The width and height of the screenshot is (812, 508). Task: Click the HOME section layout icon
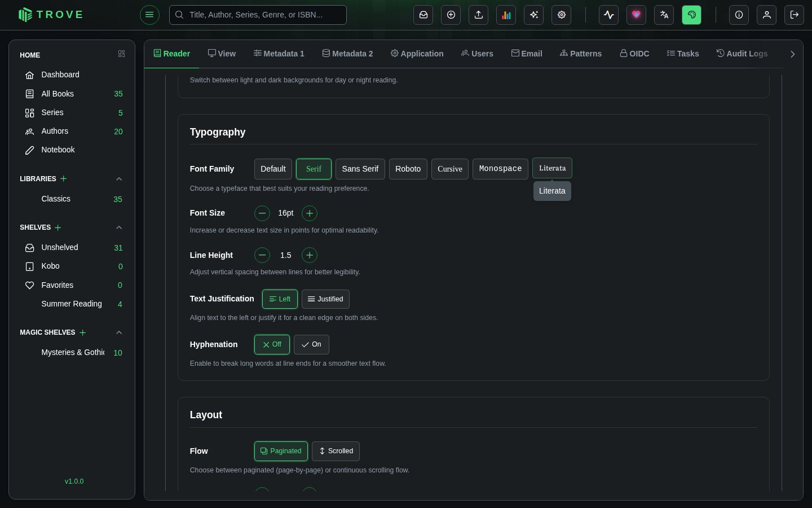(121, 54)
